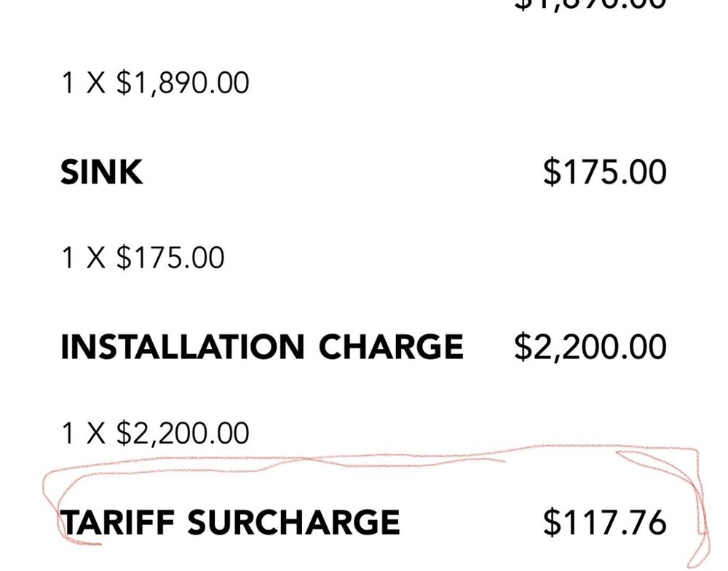The image size is (728, 571).
Task: Click the word INSTALLATION in the heading
Action: pos(183,347)
